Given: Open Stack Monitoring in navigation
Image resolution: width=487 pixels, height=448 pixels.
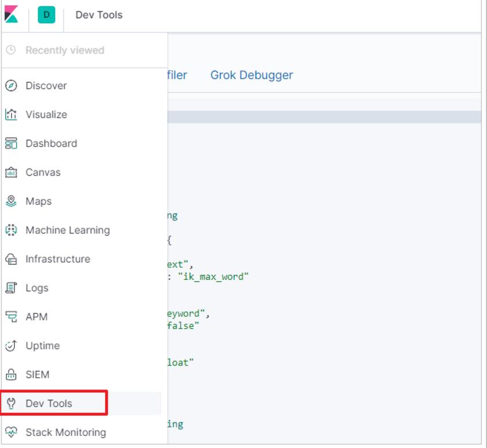Looking at the screenshot, I should point(65,432).
